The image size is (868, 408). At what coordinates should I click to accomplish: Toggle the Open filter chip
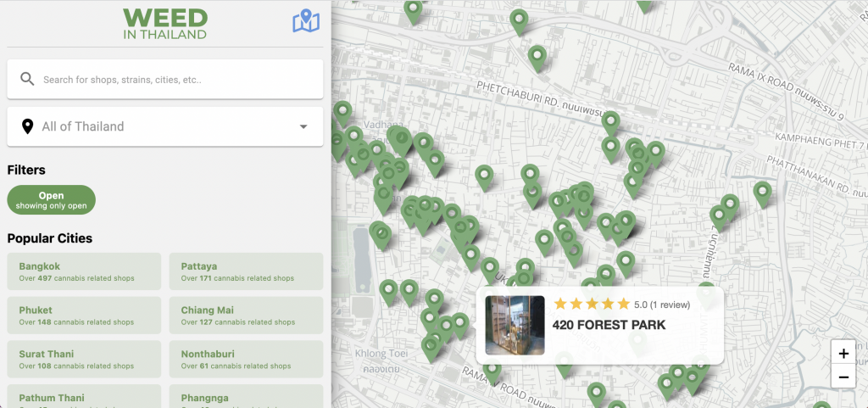click(x=51, y=200)
